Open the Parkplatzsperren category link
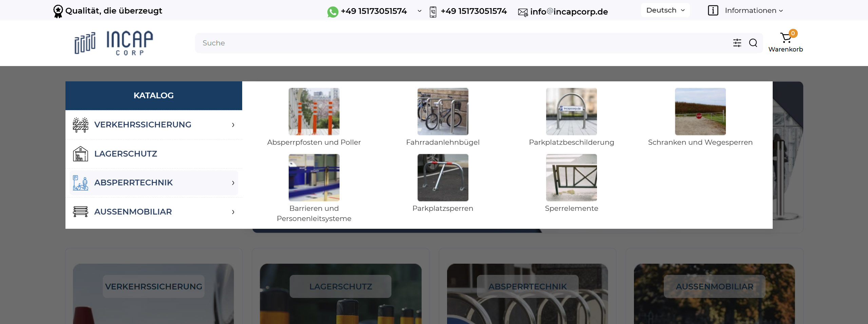Viewport: 868px width, 324px height. pos(443,208)
